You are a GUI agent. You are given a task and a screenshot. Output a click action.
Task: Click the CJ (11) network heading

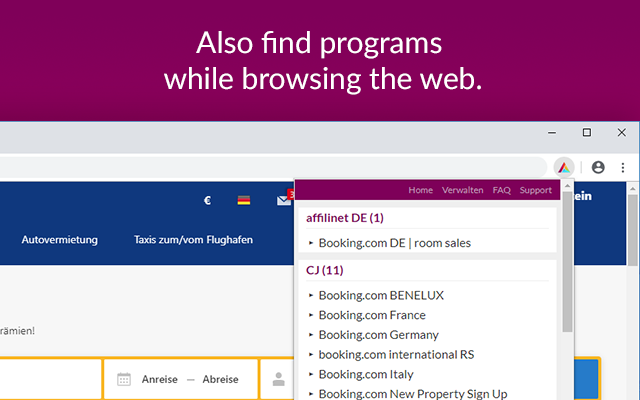click(x=325, y=270)
